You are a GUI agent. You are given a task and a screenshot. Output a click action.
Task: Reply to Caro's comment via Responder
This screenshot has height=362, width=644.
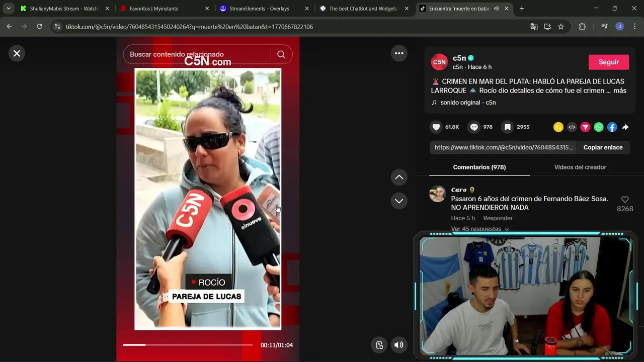click(x=498, y=218)
